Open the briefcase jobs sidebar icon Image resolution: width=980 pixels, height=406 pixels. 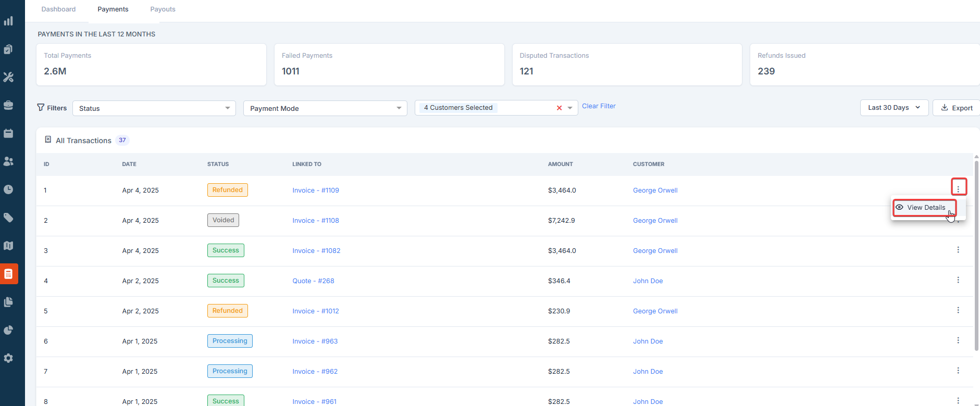pos(8,105)
